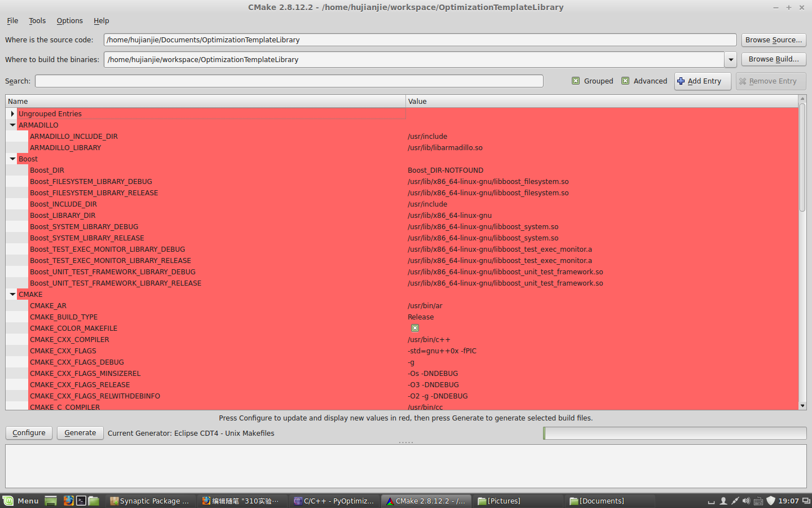This screenshot has width=812, height=508.
Task: Uncheck the CMAKE_COLOR_MAKEFILE checkbox
Action: (415, 328)
